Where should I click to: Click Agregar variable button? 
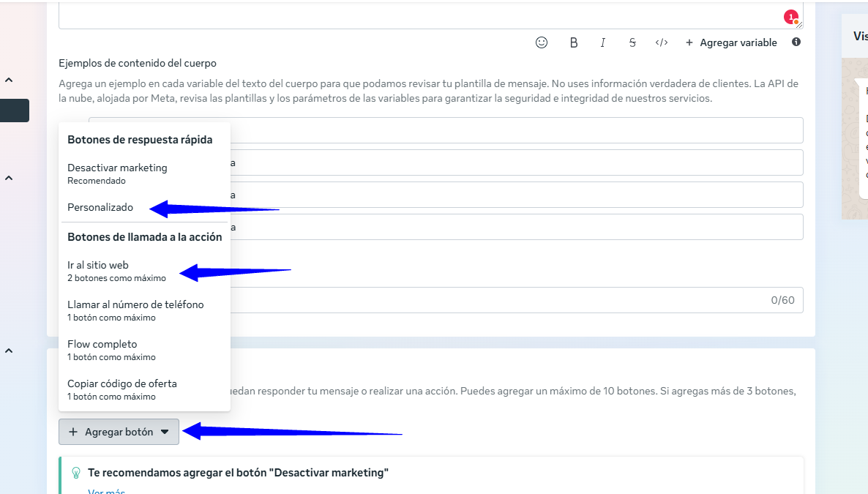[x=731, y=42]
